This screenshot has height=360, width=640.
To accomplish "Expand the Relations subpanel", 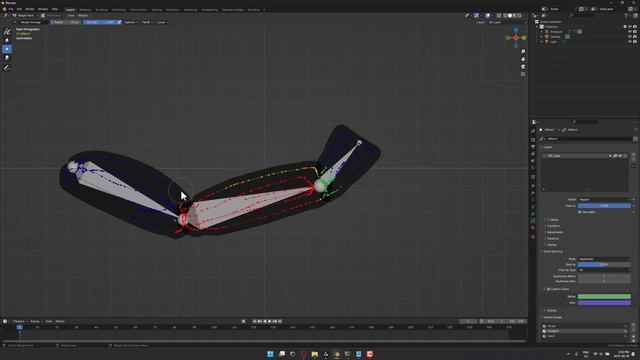I will (x=553, y=238).
